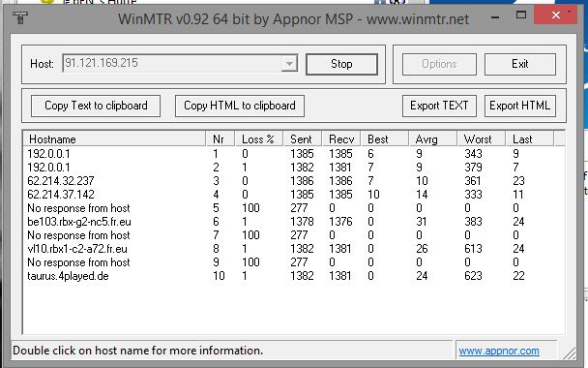Click the Best column header
588x368 pixels.
tap(384, 138)
